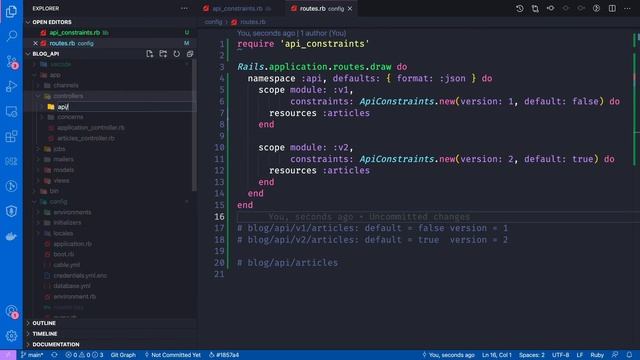Open the Explorer view in the activity bar
Viewport: 640px width, 360px height.
point(11,11)
